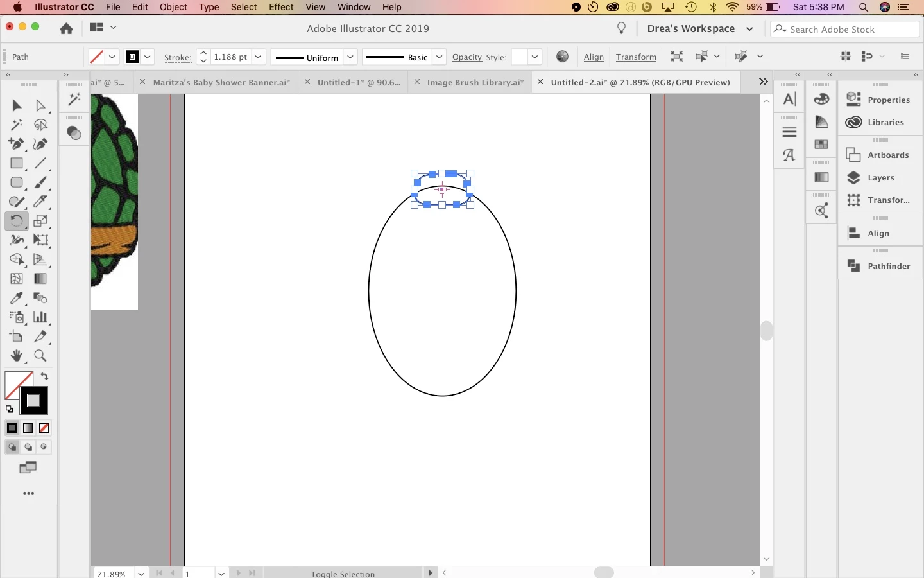Open Drea's Workspace switcher dropdown
The height and width of the screenshot is (578, 924).
point(749,29)
